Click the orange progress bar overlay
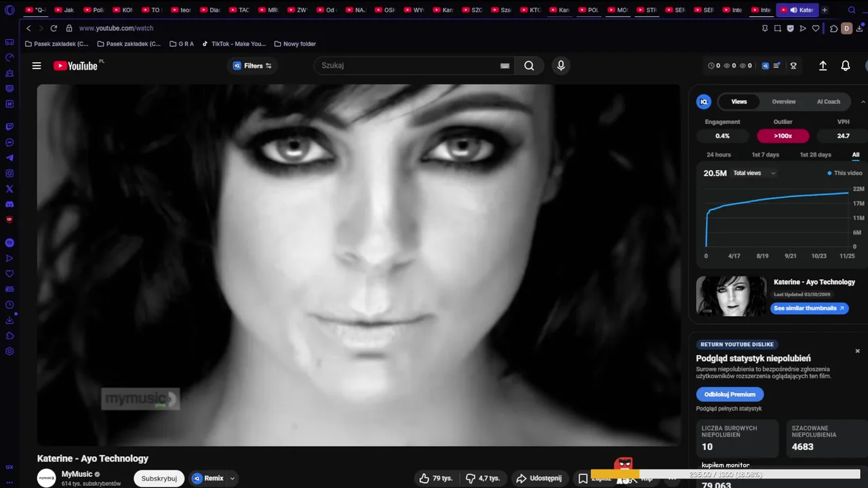This screenshot has height=488, width=868. pyautogui.click(x=615, y=474)
